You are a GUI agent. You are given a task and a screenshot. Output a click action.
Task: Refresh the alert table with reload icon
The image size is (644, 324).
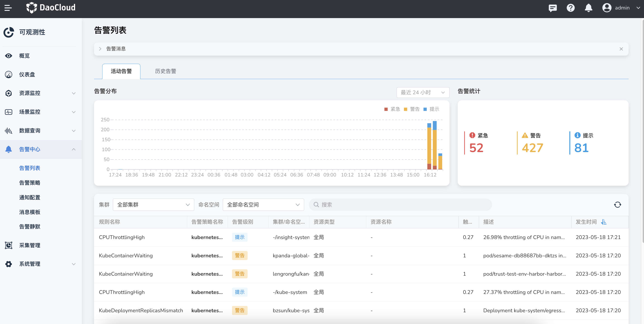tap(618, 205)
